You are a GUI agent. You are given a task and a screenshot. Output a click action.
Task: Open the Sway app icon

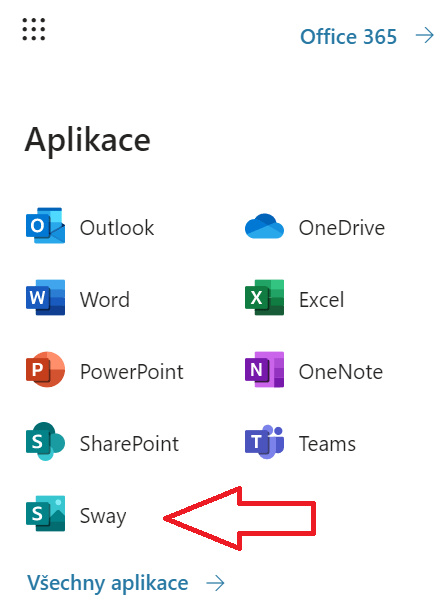(45, 513)
